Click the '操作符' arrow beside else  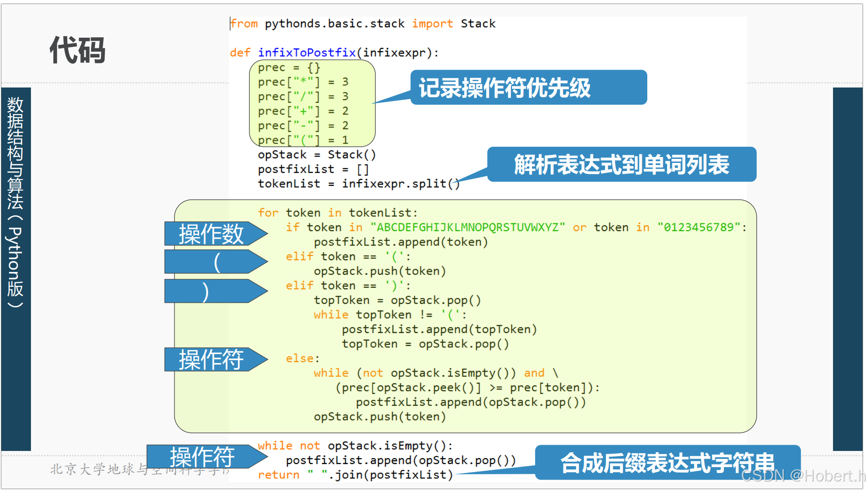click(x=211, y=359)
